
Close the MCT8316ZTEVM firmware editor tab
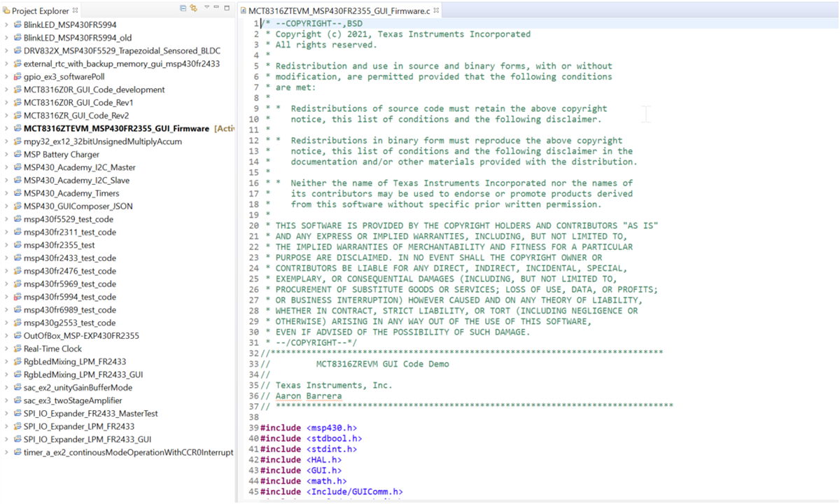coord(435,10)
